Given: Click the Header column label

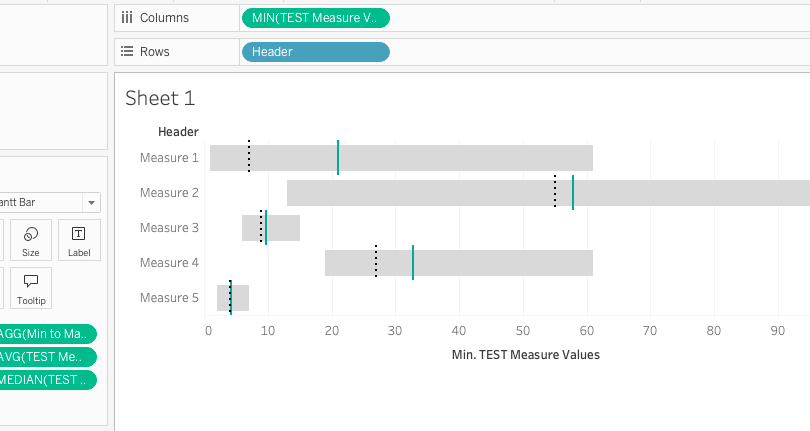Looking at the screenshot, I should (178, 131).
